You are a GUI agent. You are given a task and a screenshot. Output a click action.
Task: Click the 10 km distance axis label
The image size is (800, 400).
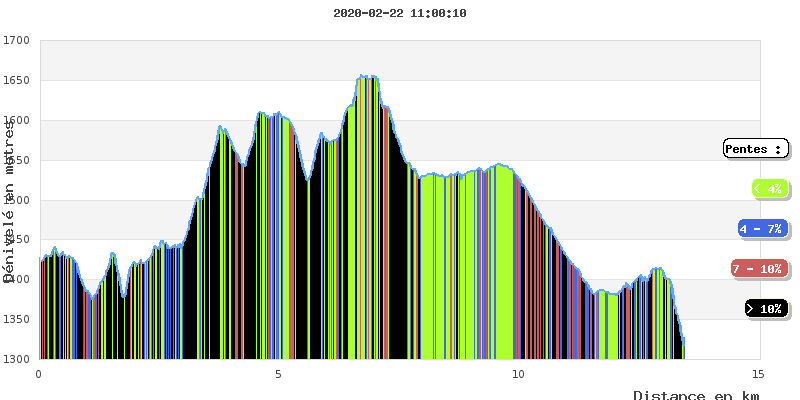pos(518,373)
